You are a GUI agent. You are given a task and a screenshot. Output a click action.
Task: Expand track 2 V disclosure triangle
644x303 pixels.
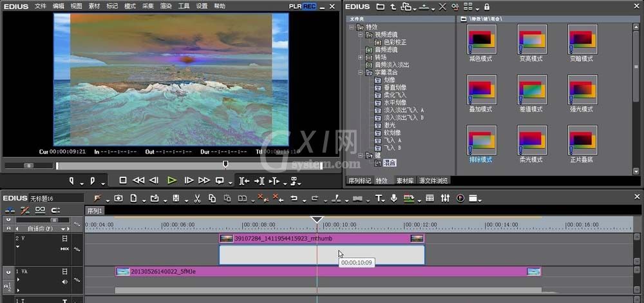click(17, 247)
